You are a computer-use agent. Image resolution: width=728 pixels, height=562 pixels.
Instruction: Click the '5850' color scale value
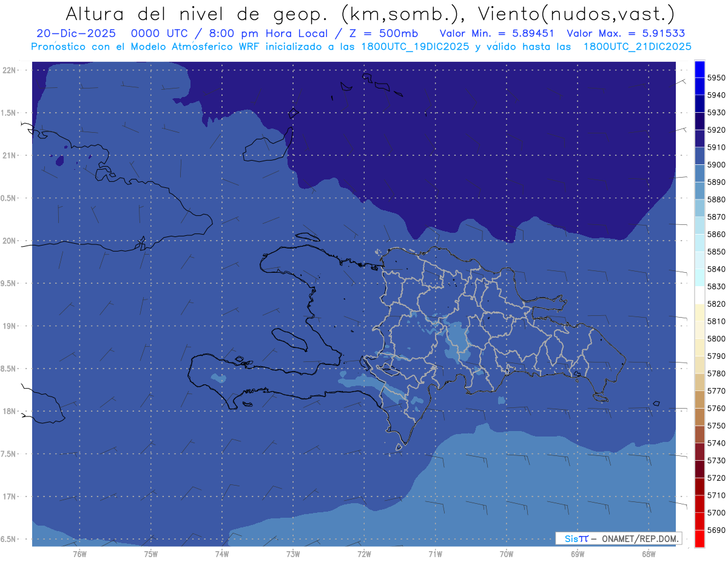(x=716, y=252)
